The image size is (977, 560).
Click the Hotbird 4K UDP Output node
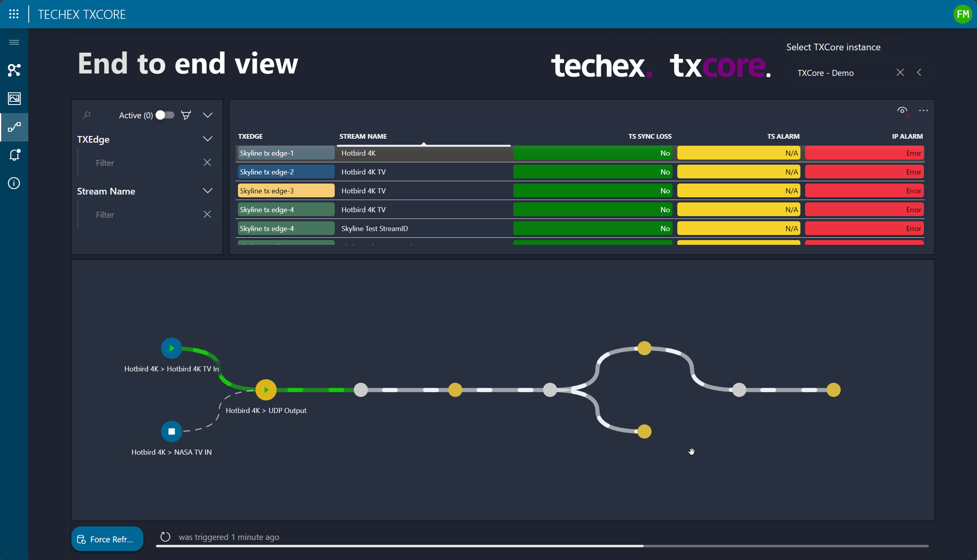click(266, 390)
